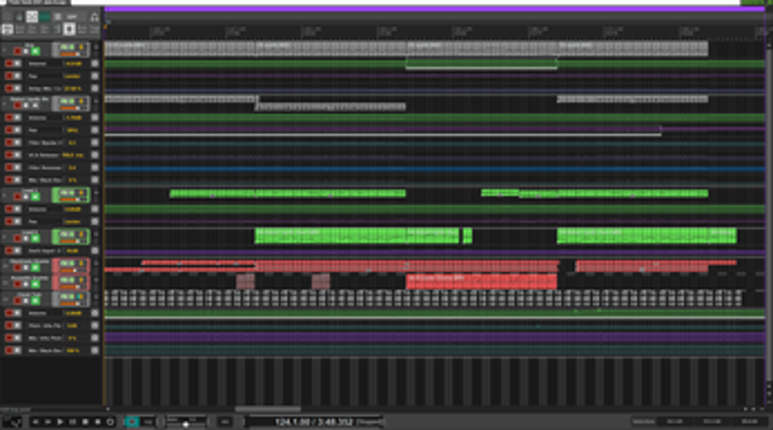
Task: Select the Lead 1 track name
Action: (x=30, y=191)
